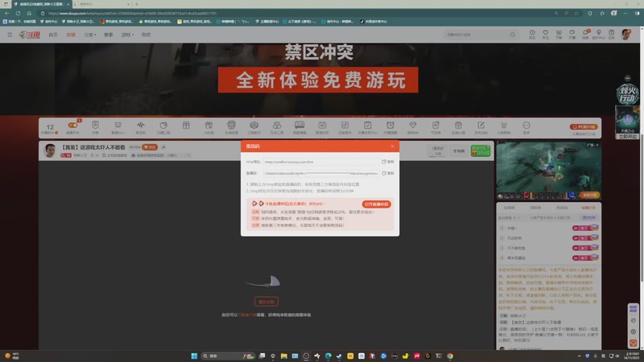The height and width of the screenshot is (362, 644).
Task: Click the orange PC client button
Action: pos(584,127)
